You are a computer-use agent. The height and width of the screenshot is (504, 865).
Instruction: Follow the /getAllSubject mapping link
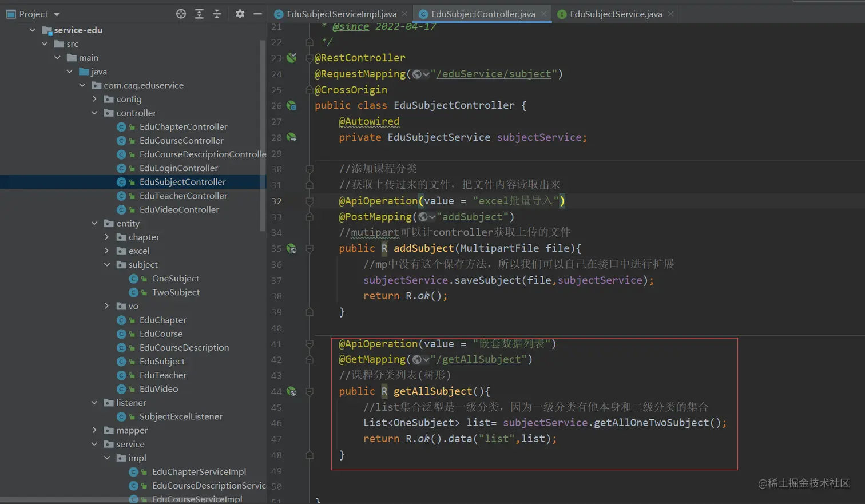pos(478,359)
